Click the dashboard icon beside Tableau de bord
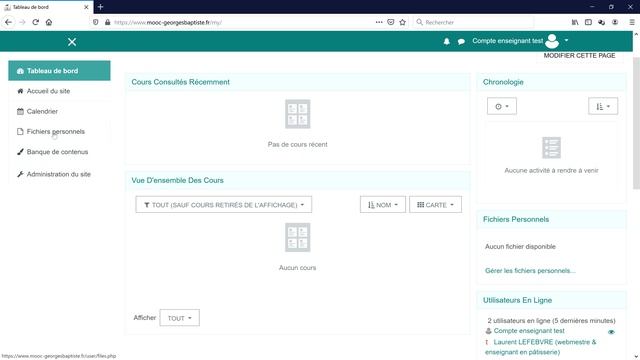Viewport: 640px width, 360px height. [20, 71]
